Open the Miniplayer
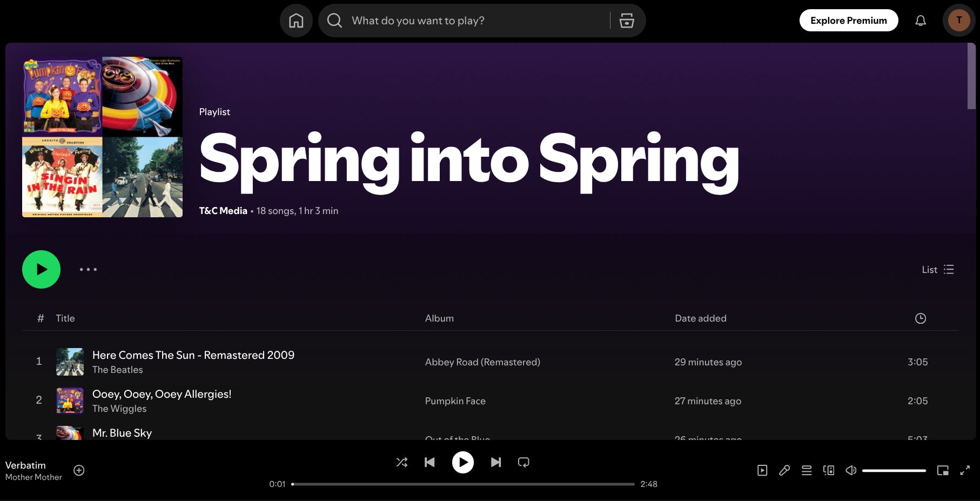Image resolution: width=980 pixels, height=501 pixels. [943, 470]
